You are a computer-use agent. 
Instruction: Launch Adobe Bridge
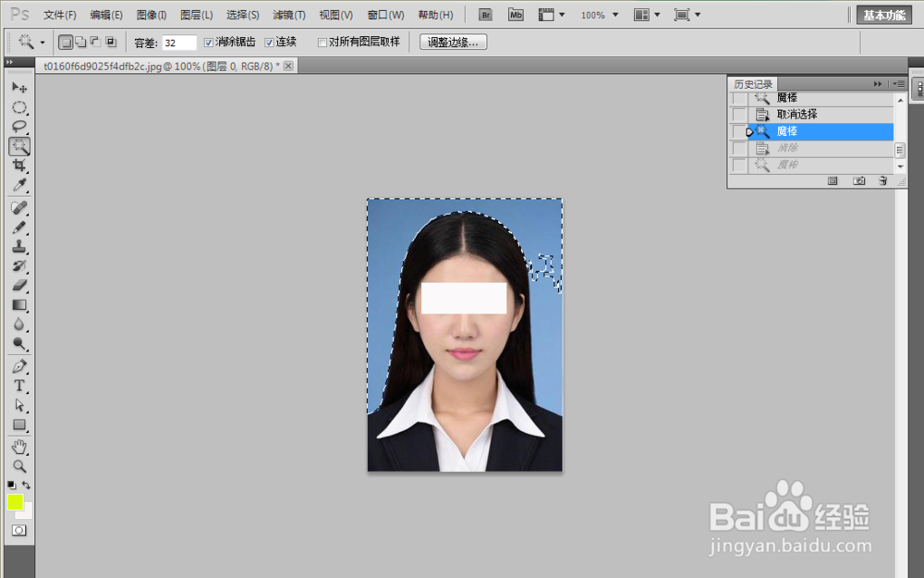(x=486, y=15)
